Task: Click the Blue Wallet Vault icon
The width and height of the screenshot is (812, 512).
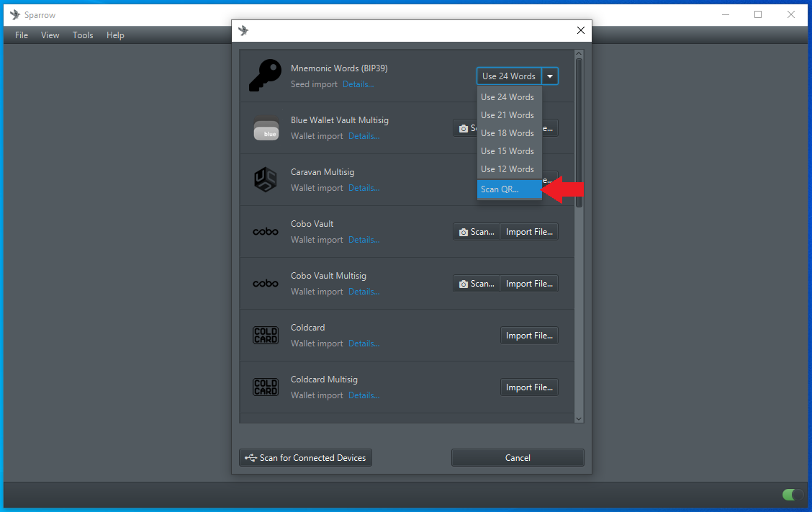Action: [x=266, y=130]
